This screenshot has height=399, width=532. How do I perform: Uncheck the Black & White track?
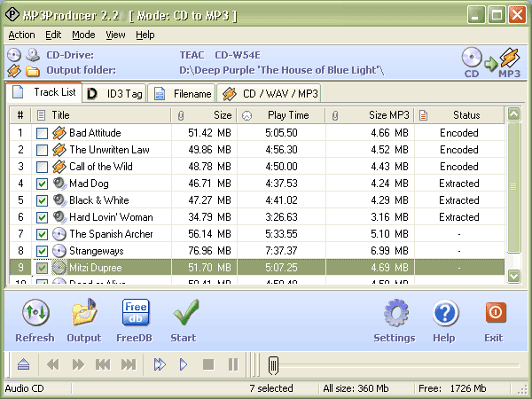pyautogui.click(x=42, y=200)
